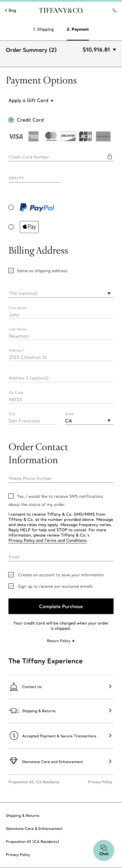The height and width of the screenshot is (868, 122).
Task: Select the Apple Pay radio button
Action: click(11, 227)
